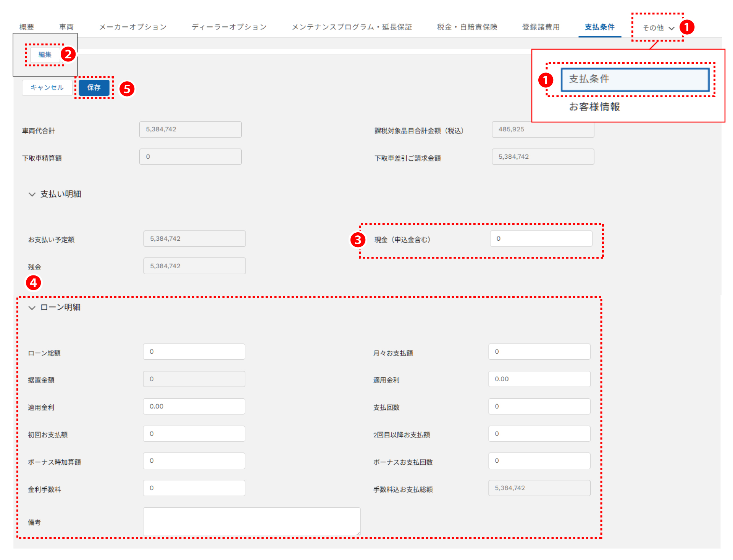The height and width of the screenshot is (560, 733).
Task: Select the 税金・自賠責保険 tab
Action: [467, 27]
